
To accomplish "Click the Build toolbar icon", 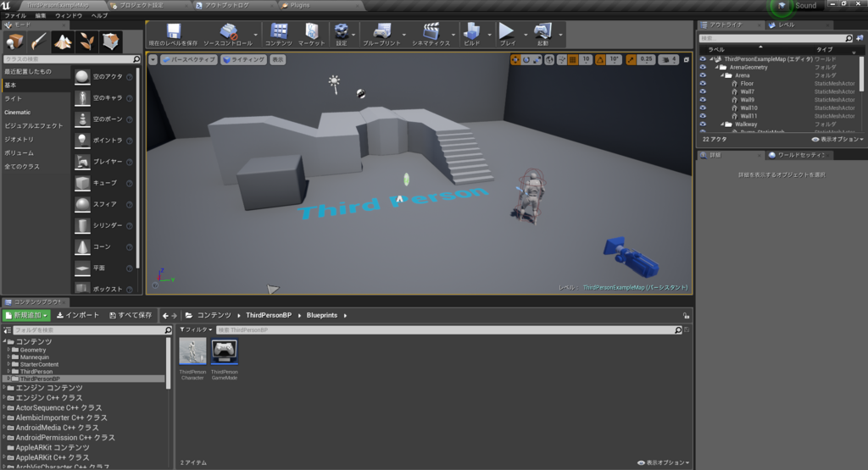I will 471,31.
